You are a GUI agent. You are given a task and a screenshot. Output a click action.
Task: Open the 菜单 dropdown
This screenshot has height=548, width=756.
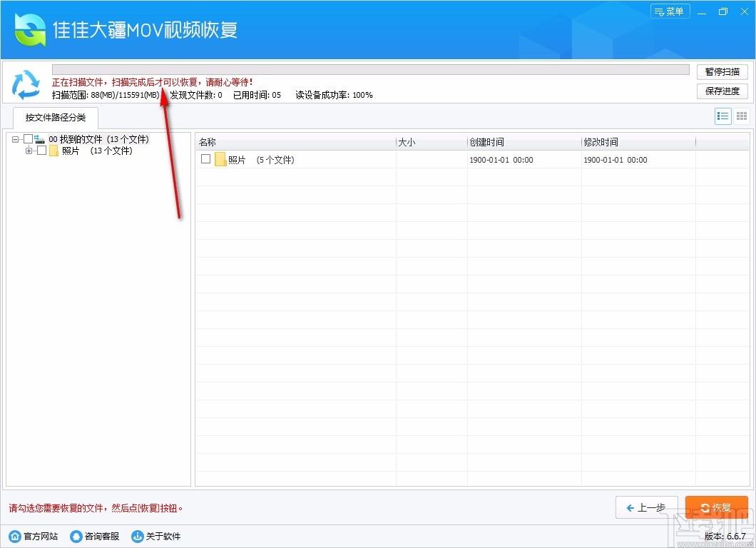[x=670, y=11]
